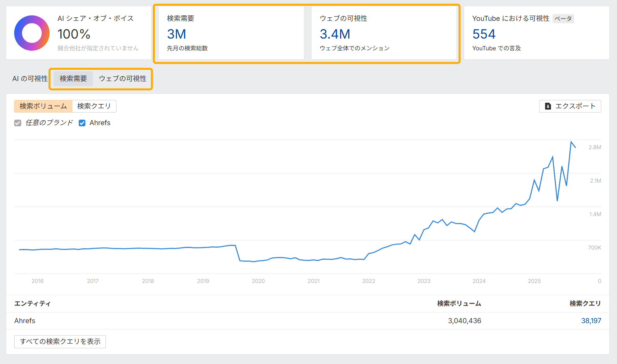Click the highest peak of the chart line
Screen dimensions: 617x364
coord(571,142)
